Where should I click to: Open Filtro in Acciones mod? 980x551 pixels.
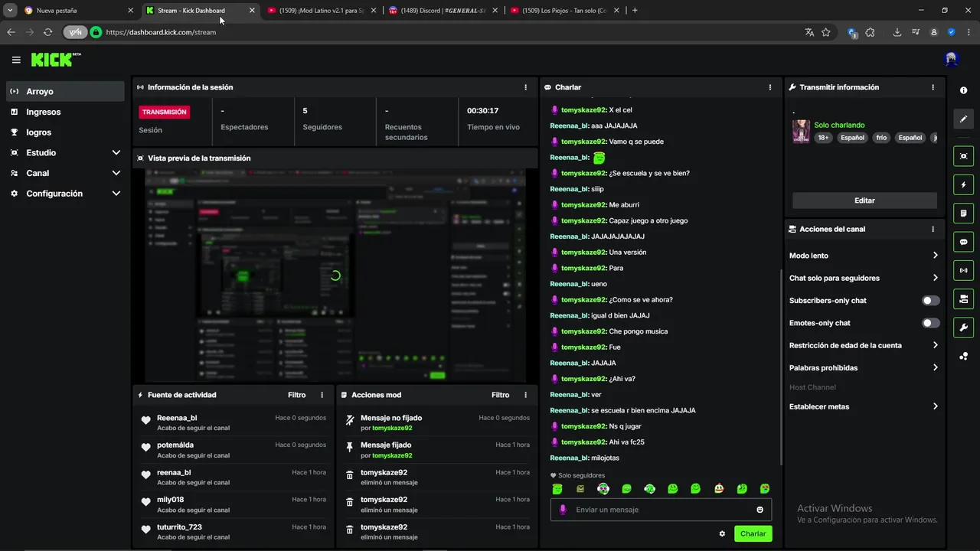pos(500,395)
